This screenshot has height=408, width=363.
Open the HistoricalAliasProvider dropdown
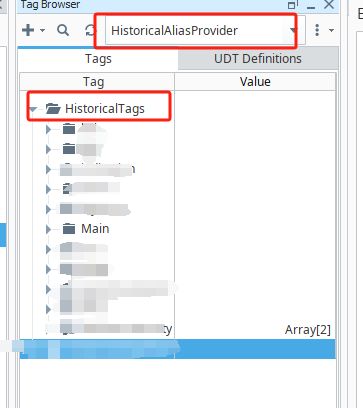(x=205, y=31)
